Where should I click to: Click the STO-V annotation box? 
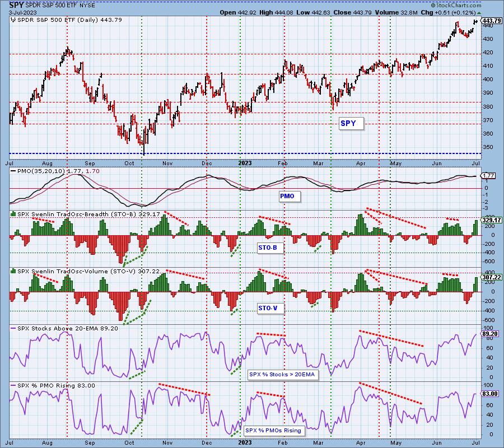(270, 308)
